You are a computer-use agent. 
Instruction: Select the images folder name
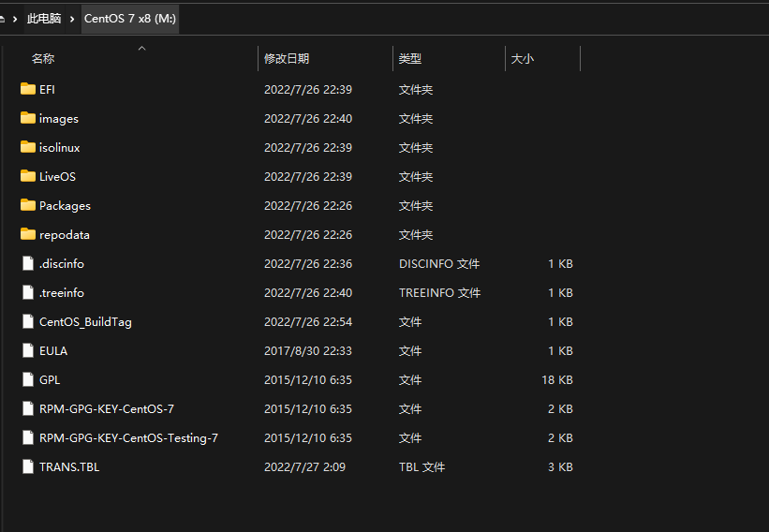coord(59,119)
